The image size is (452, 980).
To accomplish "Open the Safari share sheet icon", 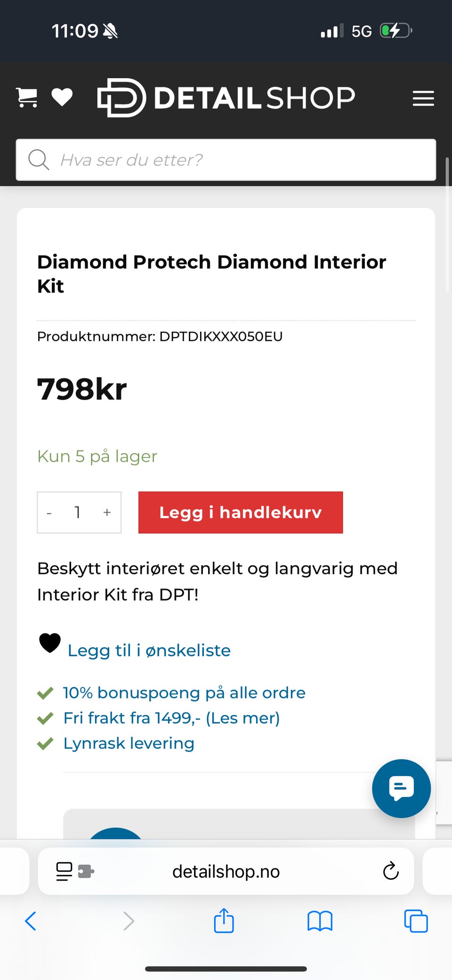I will coord(224,920).
